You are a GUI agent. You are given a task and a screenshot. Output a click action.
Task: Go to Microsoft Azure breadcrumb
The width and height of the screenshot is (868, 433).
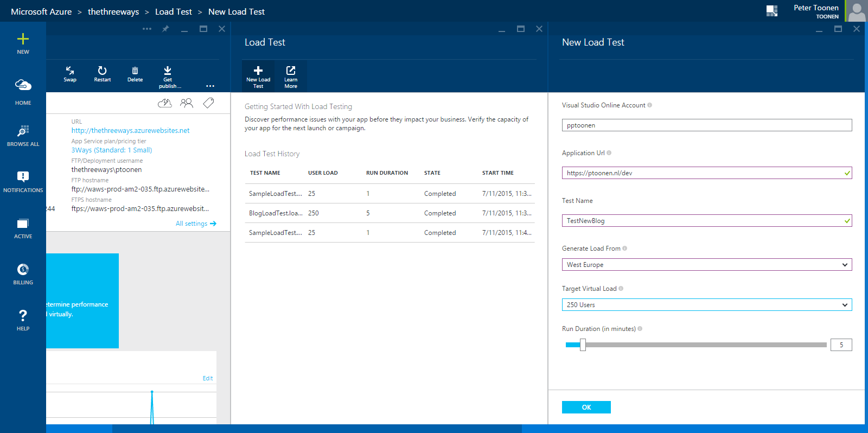[41, 12]
